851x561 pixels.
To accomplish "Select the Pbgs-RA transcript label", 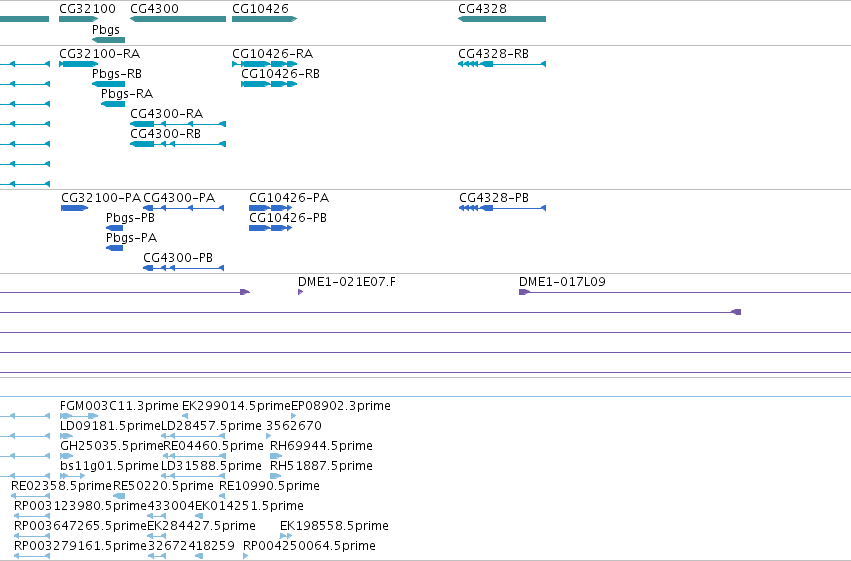I will pos(127,94).
